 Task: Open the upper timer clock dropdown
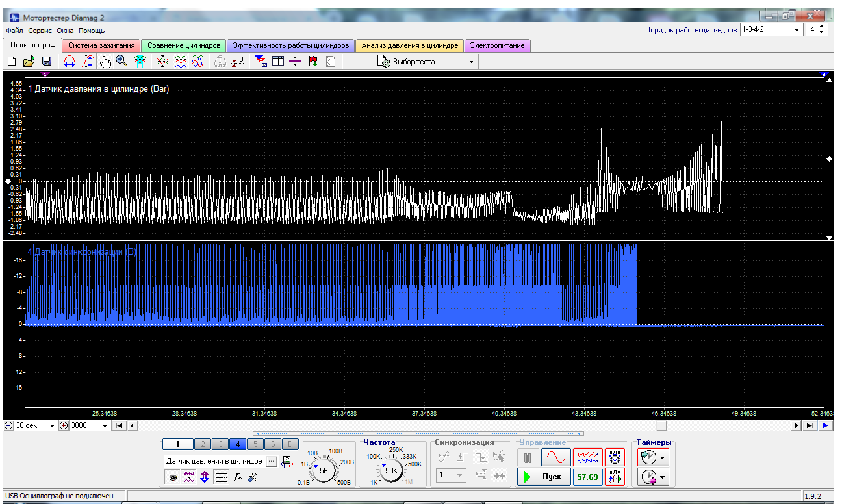click(654, 457)
